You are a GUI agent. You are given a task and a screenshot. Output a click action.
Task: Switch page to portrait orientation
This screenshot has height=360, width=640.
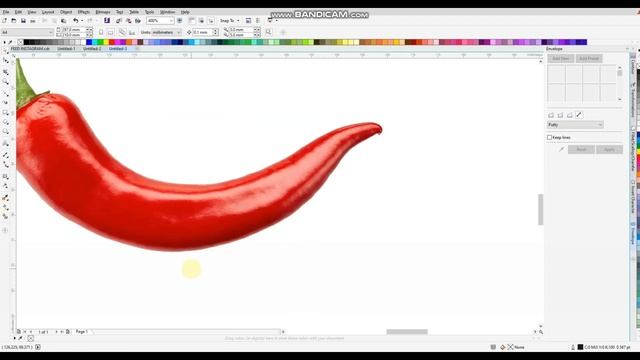click(101, 32)
